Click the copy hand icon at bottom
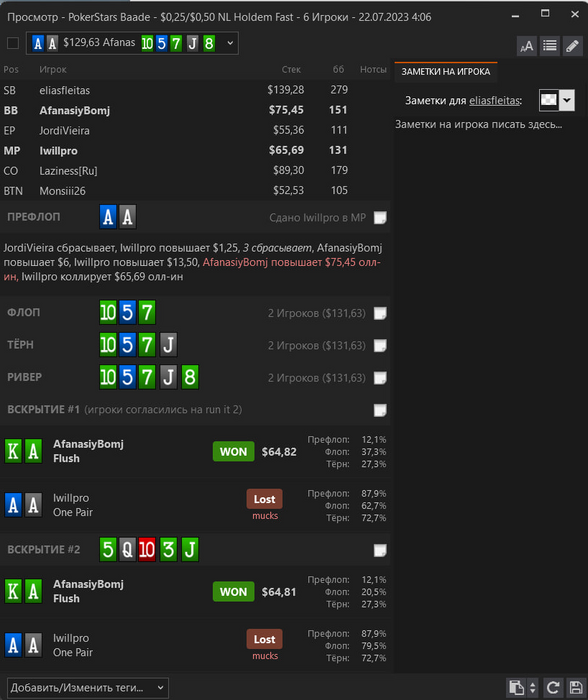The height and width of the screenshot is (700, 588). (x=517, y=688)
